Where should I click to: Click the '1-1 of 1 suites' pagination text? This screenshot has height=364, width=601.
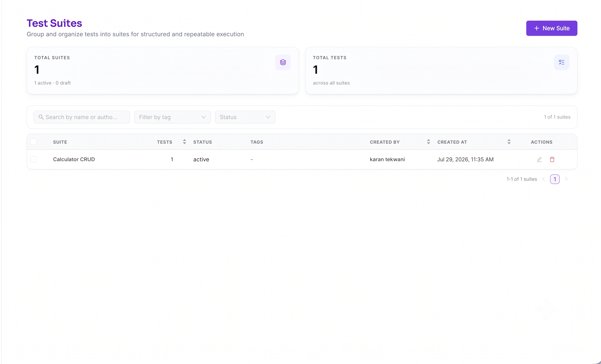point(522,179)
